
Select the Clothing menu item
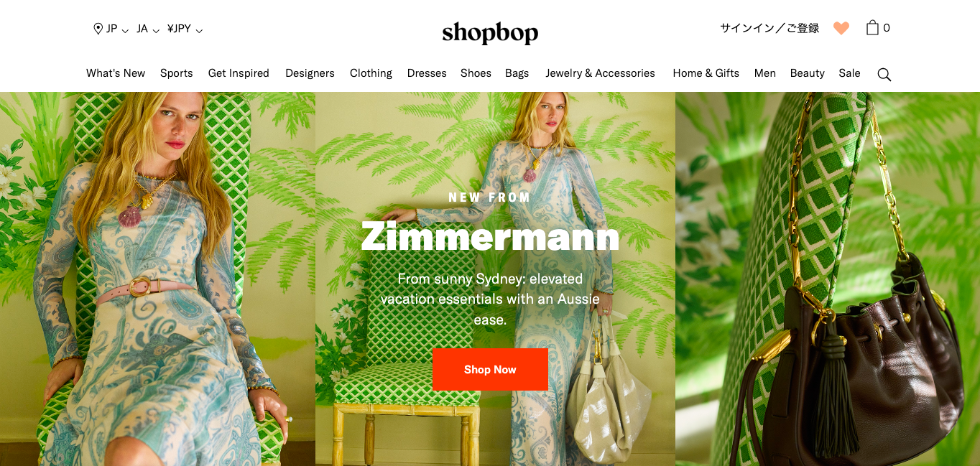click(371, 73)
